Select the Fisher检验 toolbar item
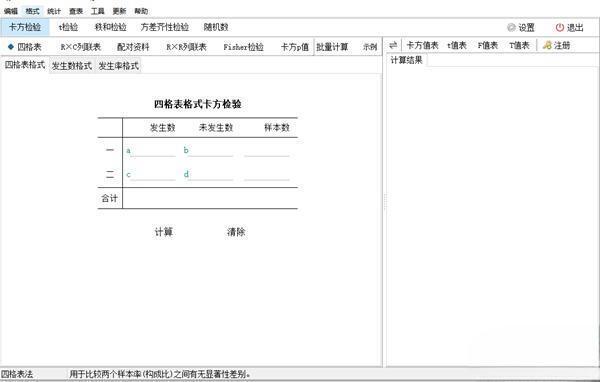The image size is (600, 382). [243, 47]
